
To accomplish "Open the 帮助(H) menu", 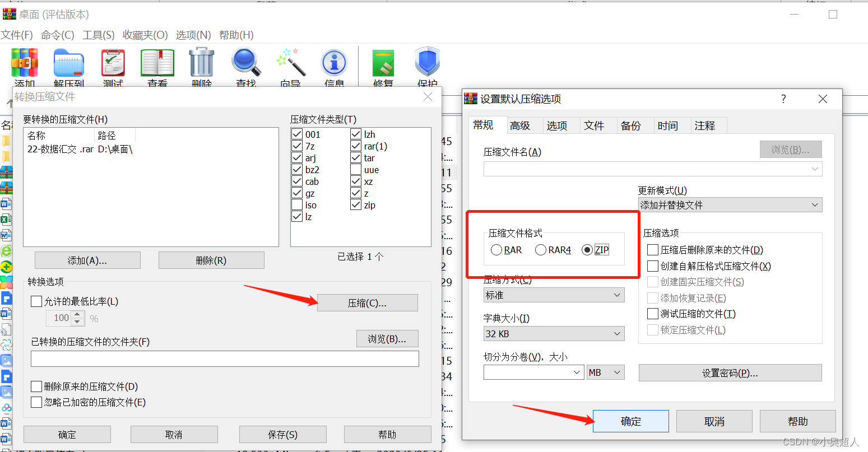I will (236, 35).
